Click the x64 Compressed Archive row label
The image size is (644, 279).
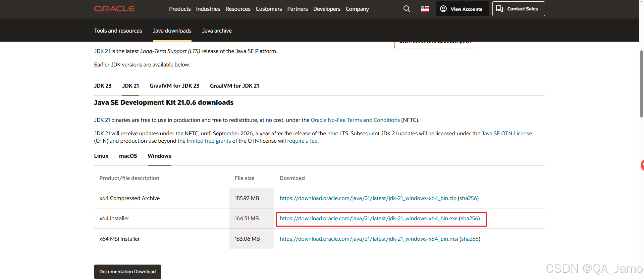(x=129, y=198)
